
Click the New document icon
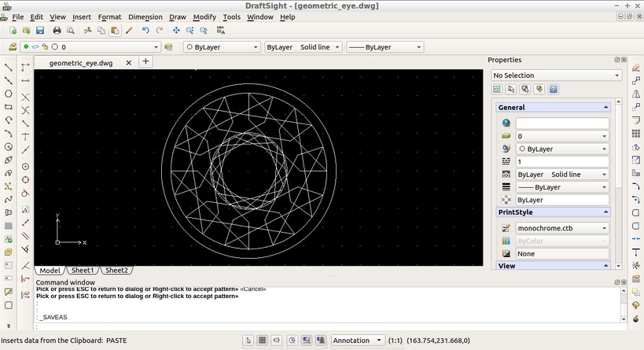click(13, 31)
